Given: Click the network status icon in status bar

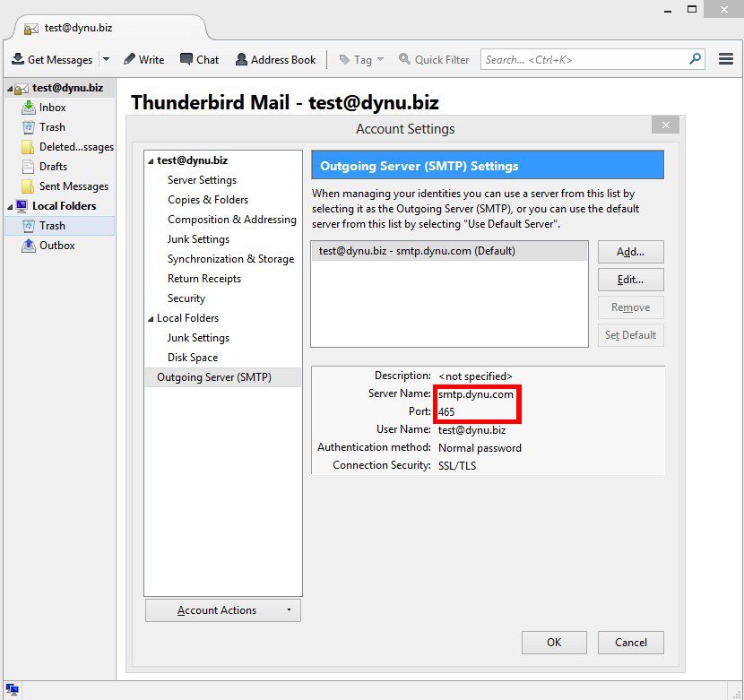Looking at the screenshot, I should coord(12,688).
